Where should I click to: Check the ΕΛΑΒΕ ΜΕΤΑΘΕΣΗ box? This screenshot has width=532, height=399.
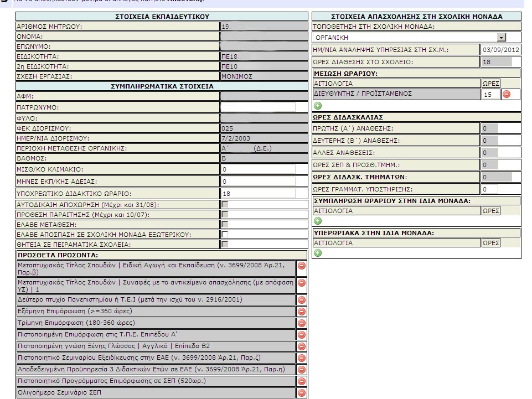point(225,225)
